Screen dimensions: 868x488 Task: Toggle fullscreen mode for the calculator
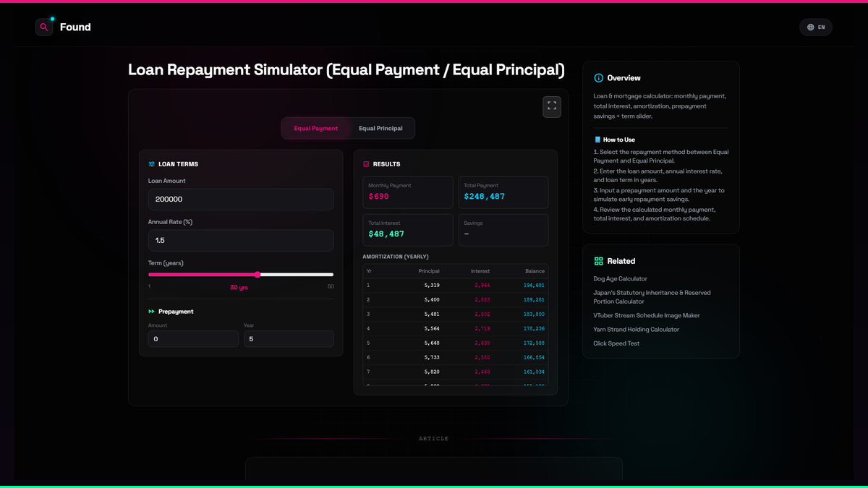552,106
